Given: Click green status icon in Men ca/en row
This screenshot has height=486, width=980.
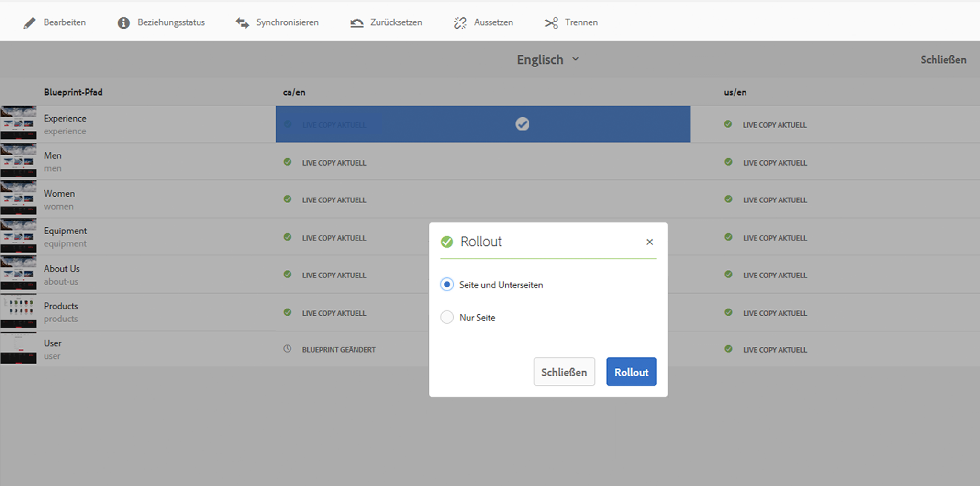Looking at the screenshot, I should tap(287, 162).
